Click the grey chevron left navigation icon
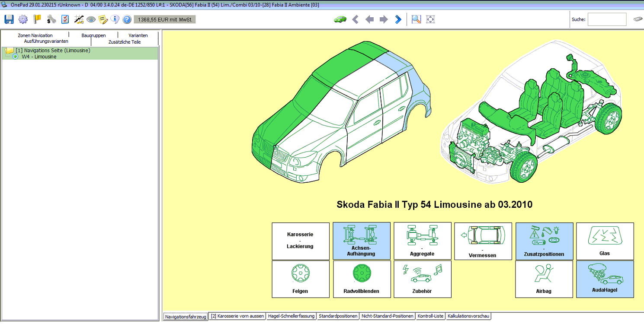644x324 pixels. [x=356, y=19]
